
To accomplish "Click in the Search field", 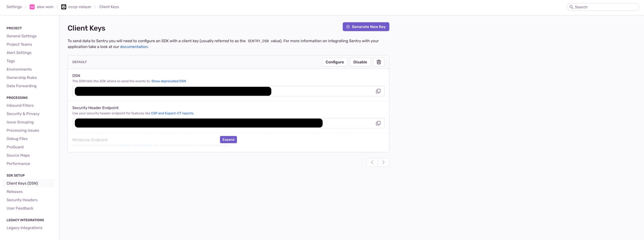I will click(605, 7).
